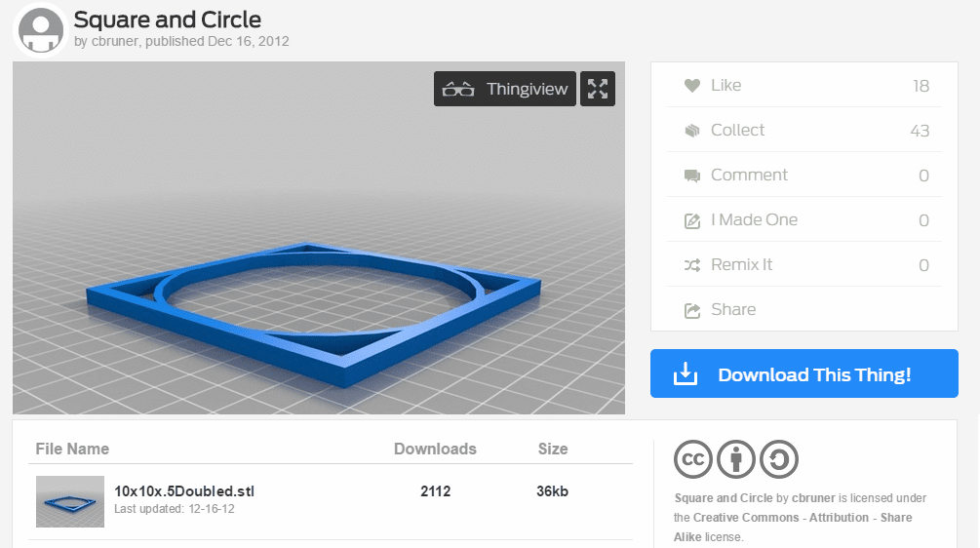Click the heart Like icon

tap(692, 86)
